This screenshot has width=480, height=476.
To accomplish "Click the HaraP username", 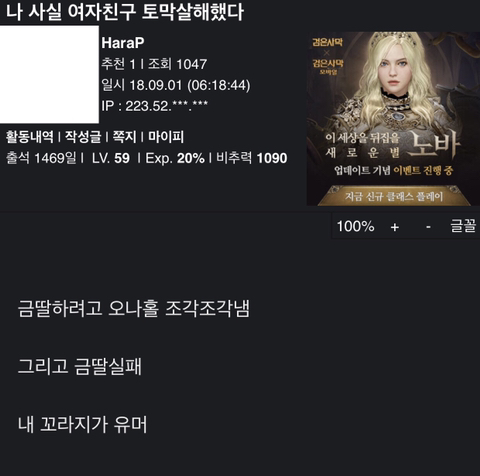I will tap(123, 43).
